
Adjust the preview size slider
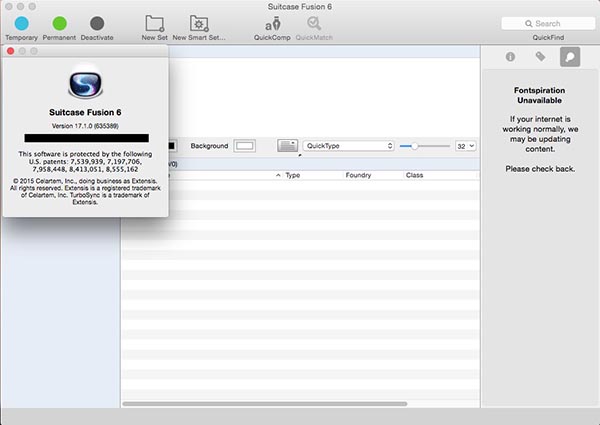[x=415, y=146]
